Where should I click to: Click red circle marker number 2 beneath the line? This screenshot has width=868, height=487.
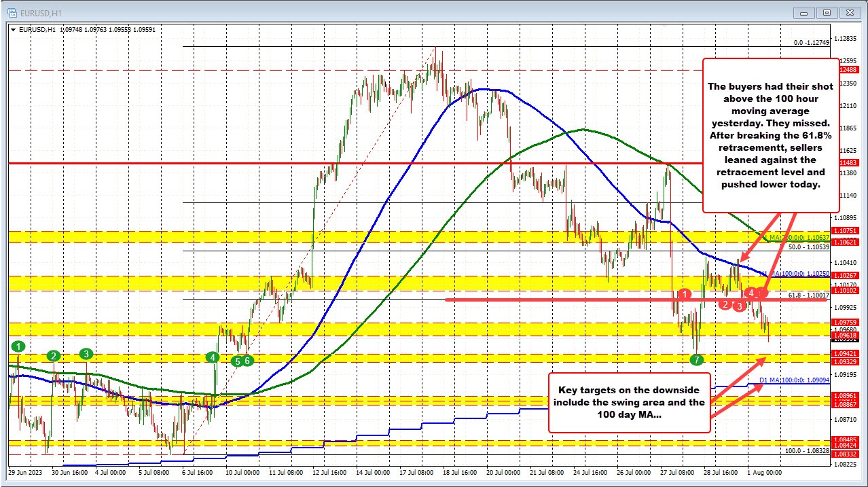[724, 306]
